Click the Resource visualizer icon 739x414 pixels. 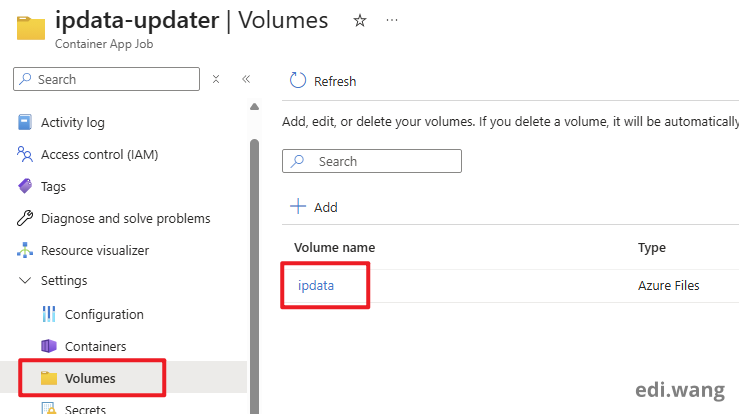[26, 251]
